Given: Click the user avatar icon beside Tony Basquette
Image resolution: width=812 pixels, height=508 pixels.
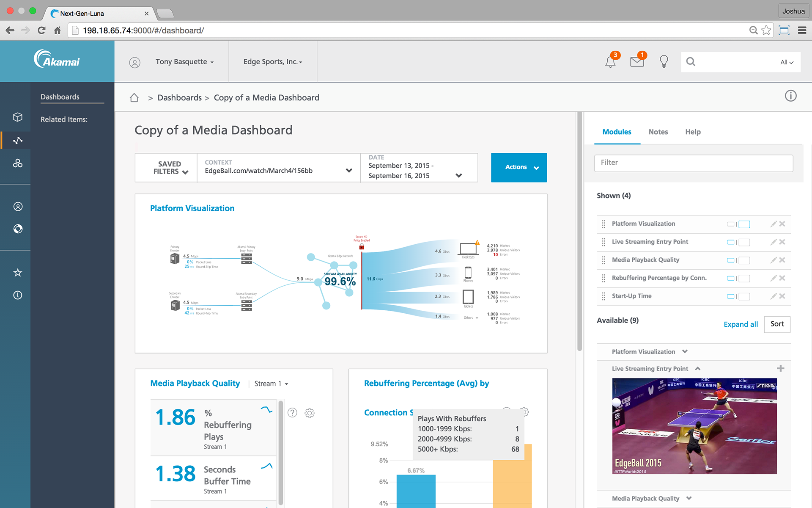Looking at the screenshot, I should 134,63.
